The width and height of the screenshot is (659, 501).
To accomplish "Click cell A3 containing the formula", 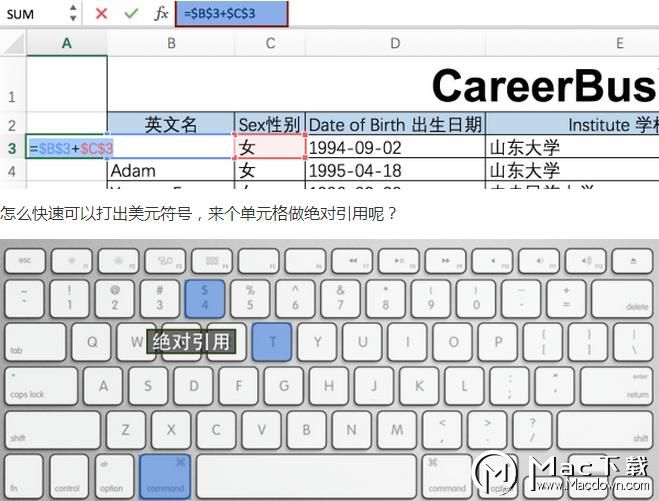I will (x=67, y=148).
